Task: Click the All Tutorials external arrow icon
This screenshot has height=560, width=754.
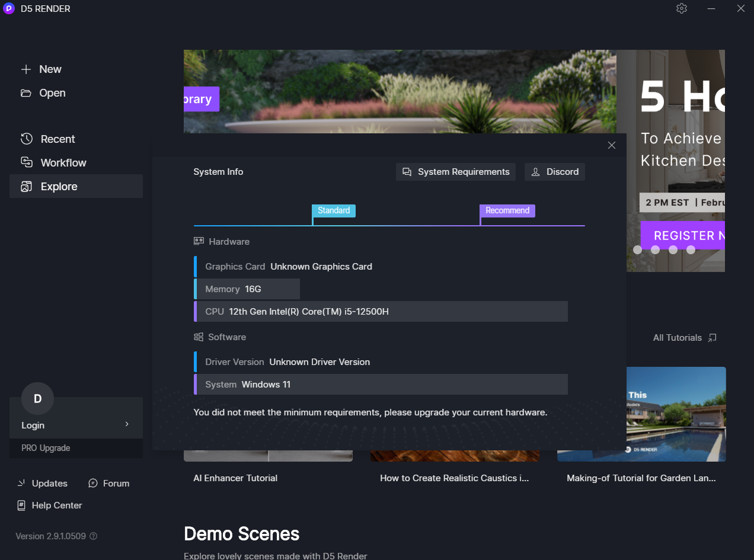Action: click(713, 338)
